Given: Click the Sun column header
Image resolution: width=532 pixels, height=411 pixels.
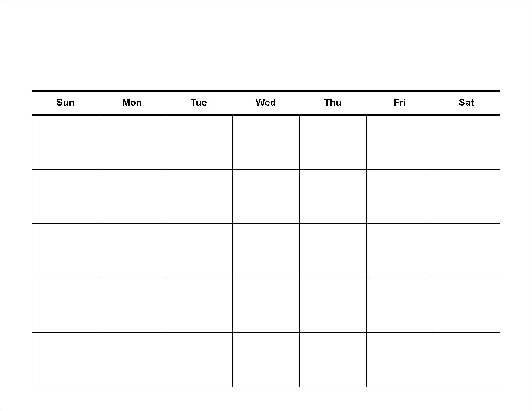Looking at the screenshot, I should click(x=65, y=103).
